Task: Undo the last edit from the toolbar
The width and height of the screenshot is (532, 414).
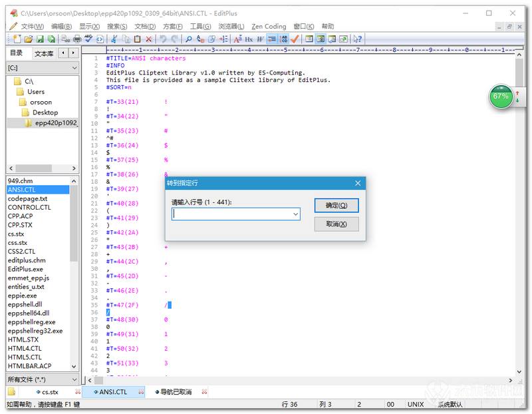Action: coord(163,39)
